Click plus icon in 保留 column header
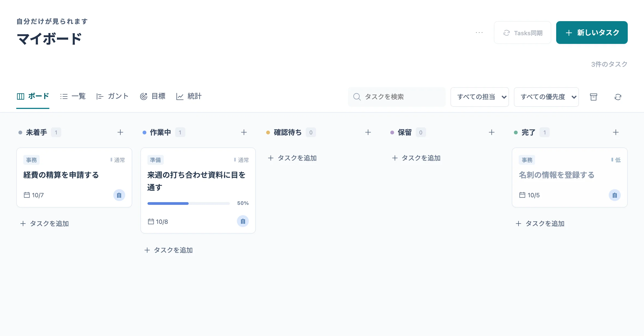 click(492, 132)
